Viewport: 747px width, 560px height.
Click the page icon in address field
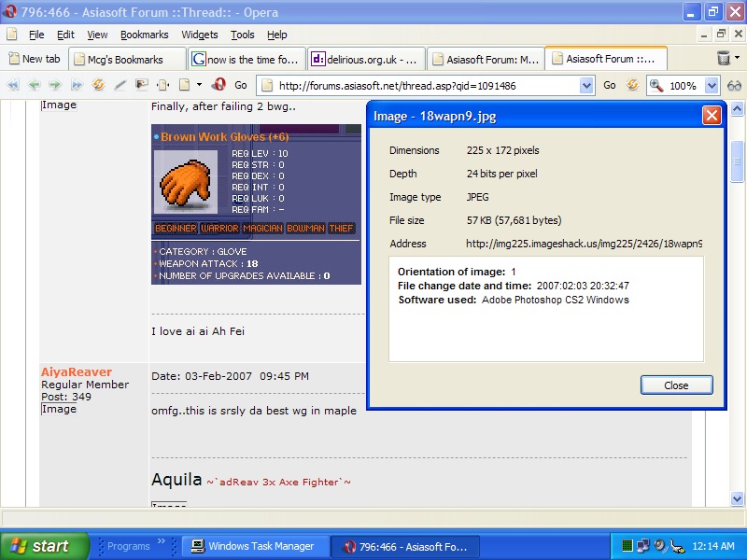click(267, 86)
